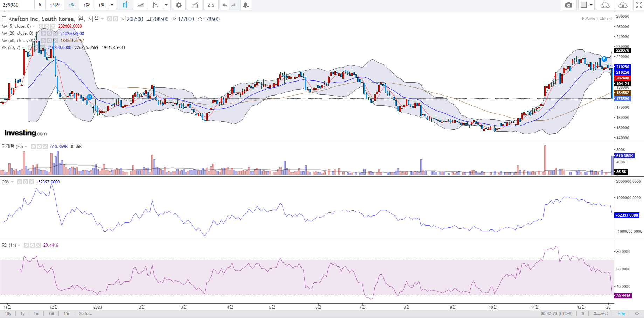The image size is (644, 318).
Task: Hide OBV indicator with eye icon
Action: click(20, 182)
